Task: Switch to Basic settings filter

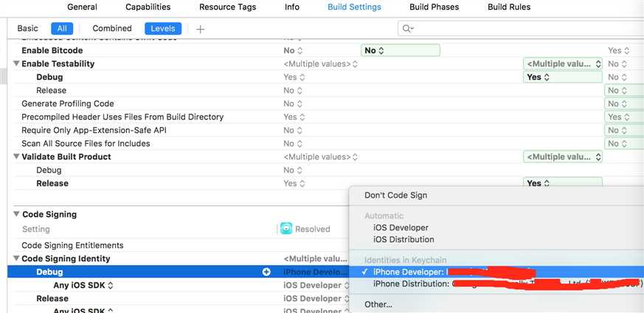Action: pos(27,29)
